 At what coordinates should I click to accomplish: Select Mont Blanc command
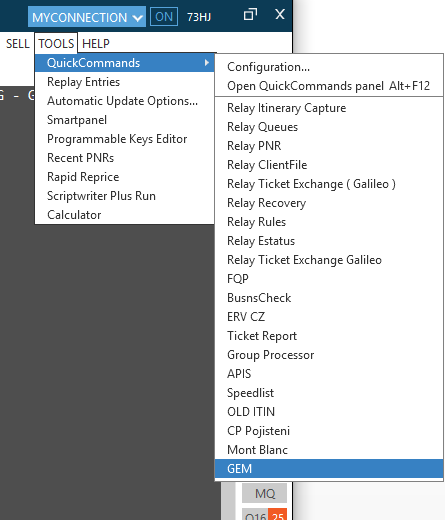point(329,450)
